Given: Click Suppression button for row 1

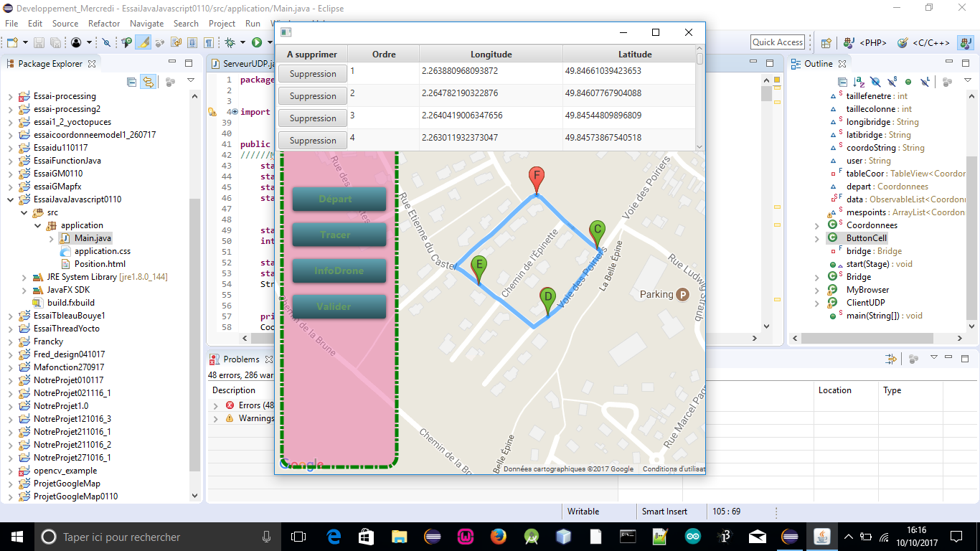Looking at the screenshot, I should coord(313,74).
